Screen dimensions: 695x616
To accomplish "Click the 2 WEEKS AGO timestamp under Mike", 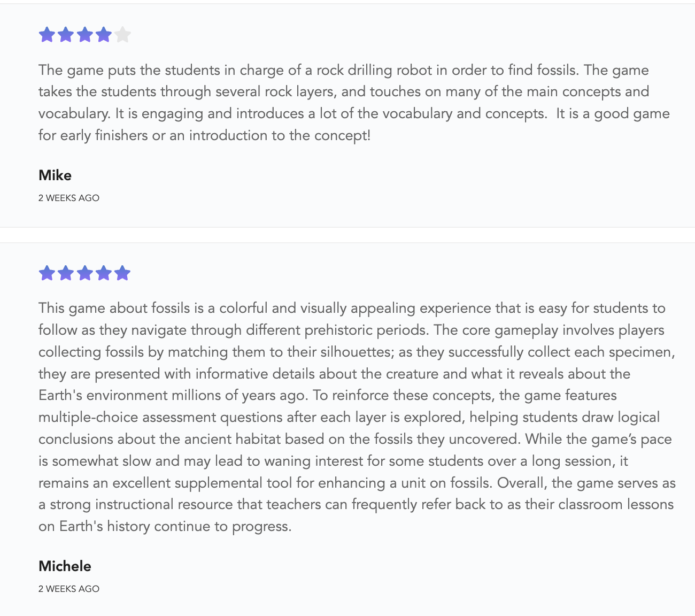I will coord(69,198).
